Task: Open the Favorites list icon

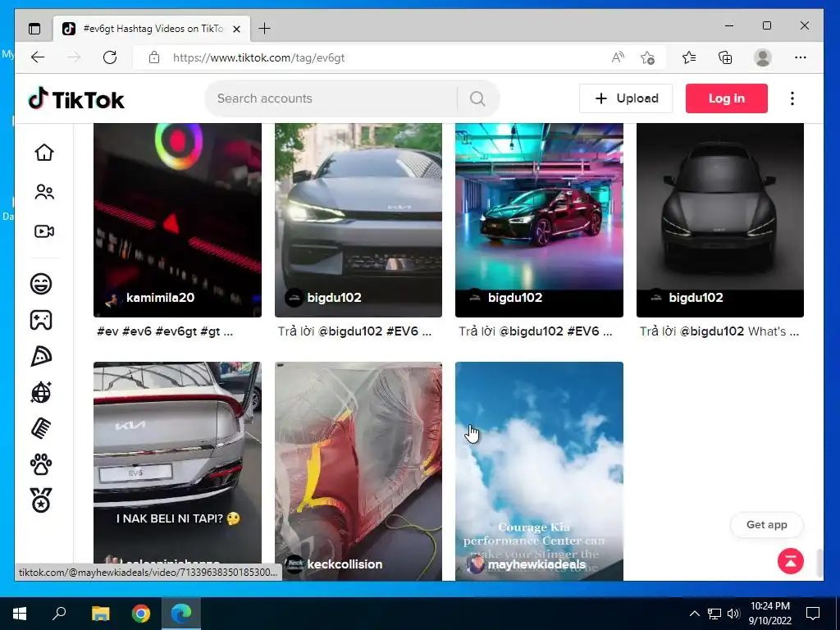Action: point(689,57)
